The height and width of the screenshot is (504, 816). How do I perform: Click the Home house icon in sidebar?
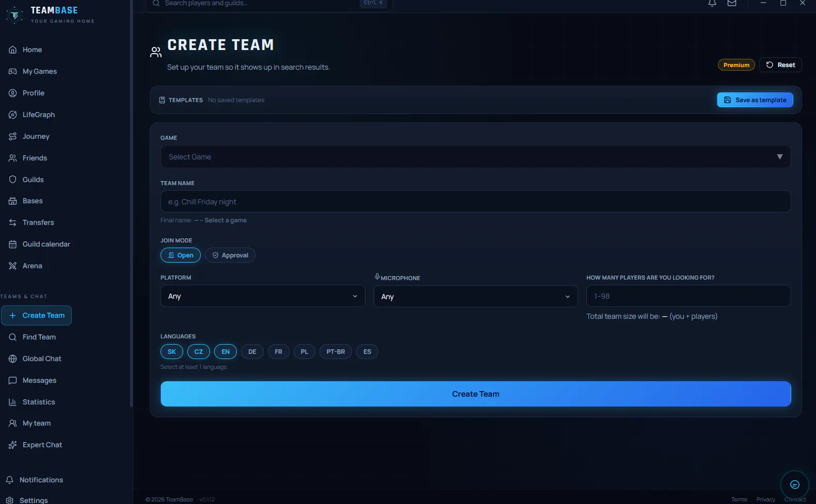13,50
